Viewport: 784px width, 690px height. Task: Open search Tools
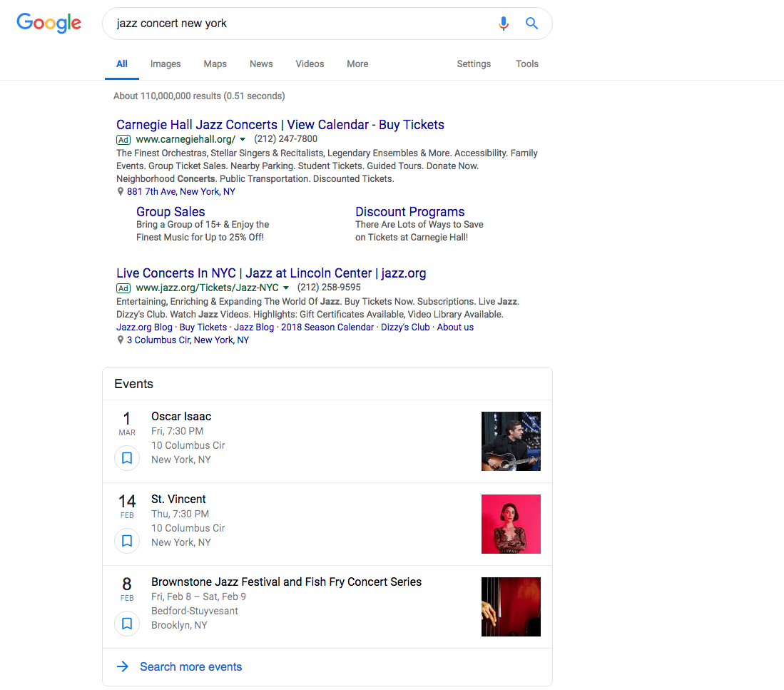(527, 64)
